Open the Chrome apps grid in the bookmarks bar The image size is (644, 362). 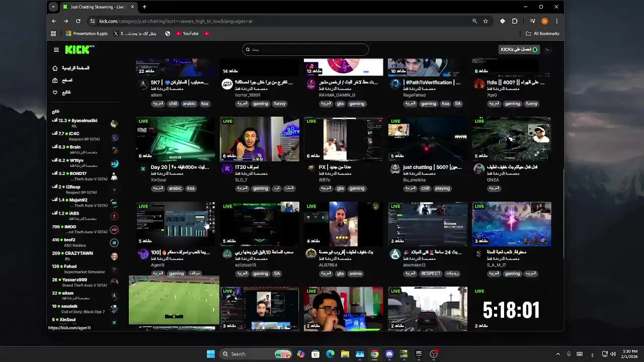pos(53,34)
